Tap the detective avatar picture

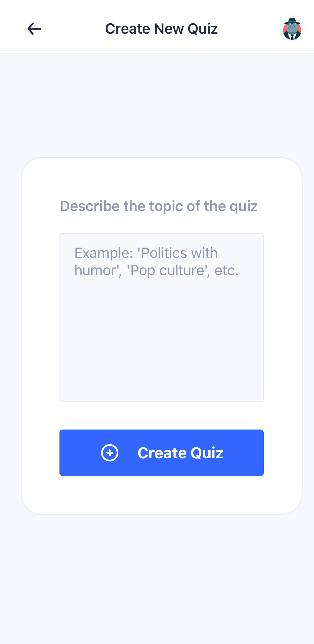click(x=292, y=29)
